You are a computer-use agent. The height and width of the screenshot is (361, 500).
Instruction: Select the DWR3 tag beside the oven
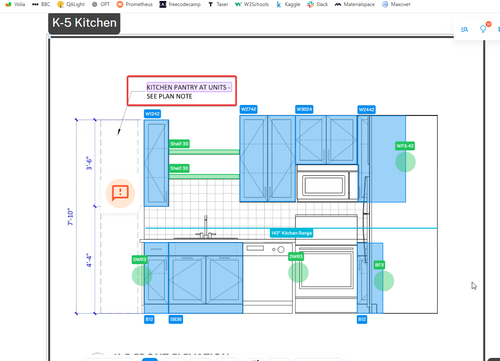pos(296,256)
